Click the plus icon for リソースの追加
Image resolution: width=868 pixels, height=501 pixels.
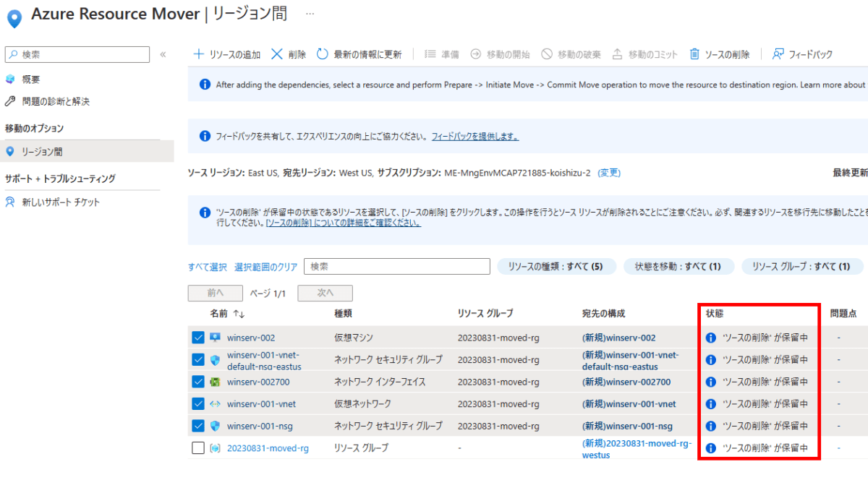[x=199, y=54]
